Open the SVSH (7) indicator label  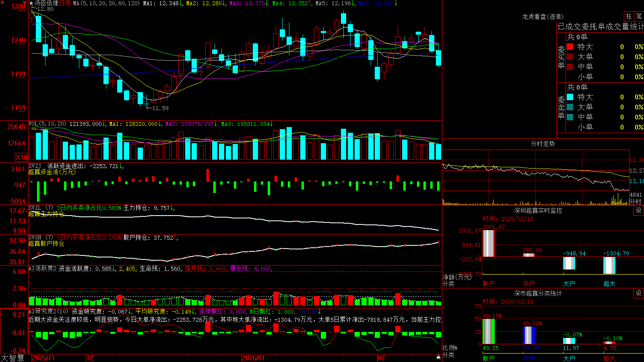pos(41,238)
